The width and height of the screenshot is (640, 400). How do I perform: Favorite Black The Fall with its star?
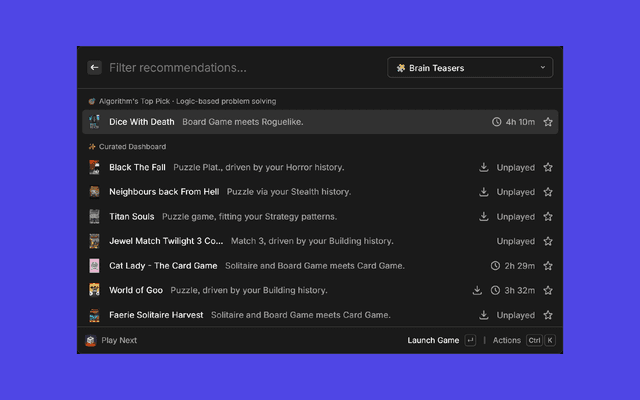pyautogui.click(x=548, y=167)
